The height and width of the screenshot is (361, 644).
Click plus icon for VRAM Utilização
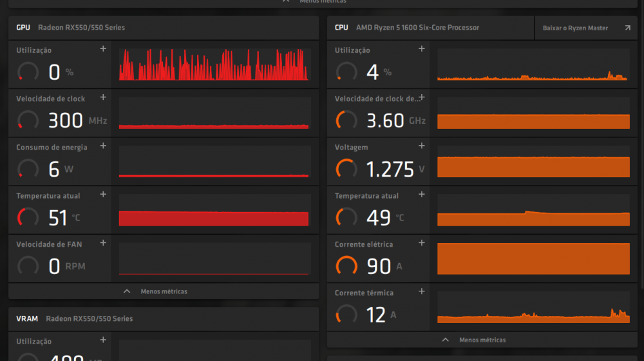[x=103, y=340]
